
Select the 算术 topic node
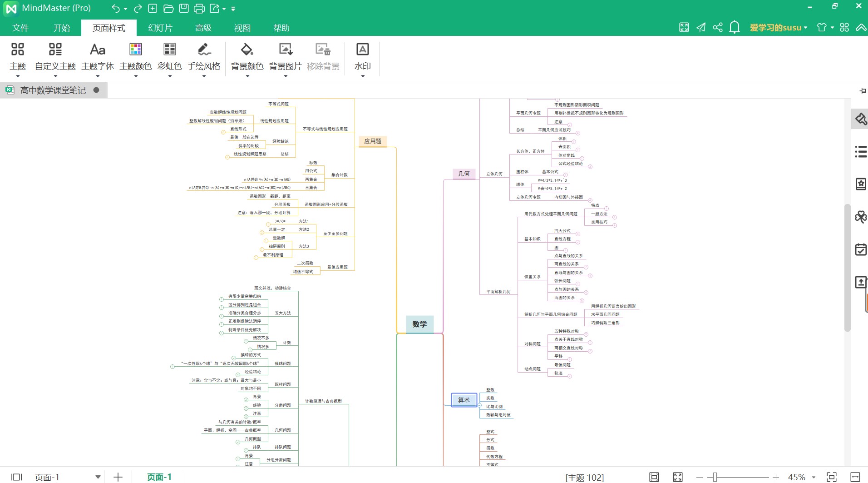464,400
